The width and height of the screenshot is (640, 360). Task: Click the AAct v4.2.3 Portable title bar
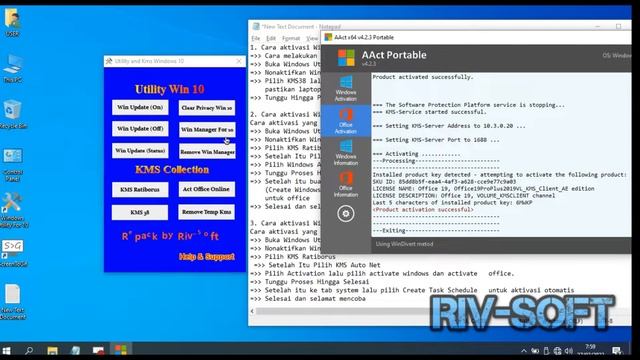(x=476, y=38)
